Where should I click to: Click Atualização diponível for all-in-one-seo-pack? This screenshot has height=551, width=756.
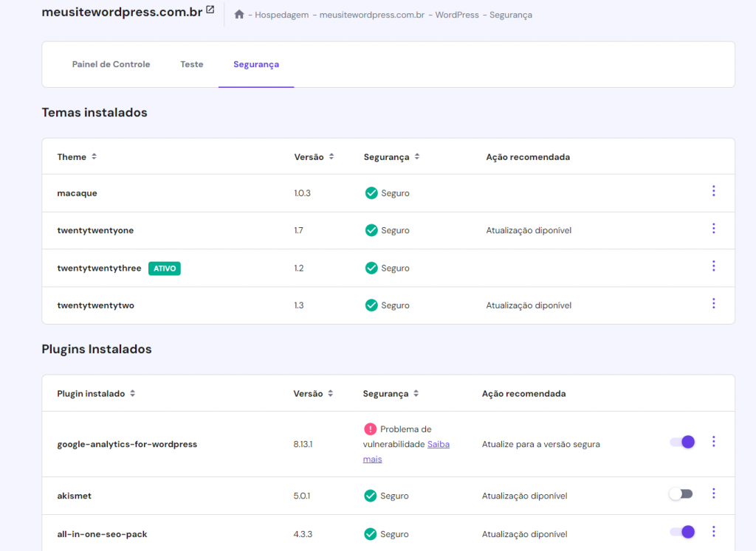pos(525,534)
